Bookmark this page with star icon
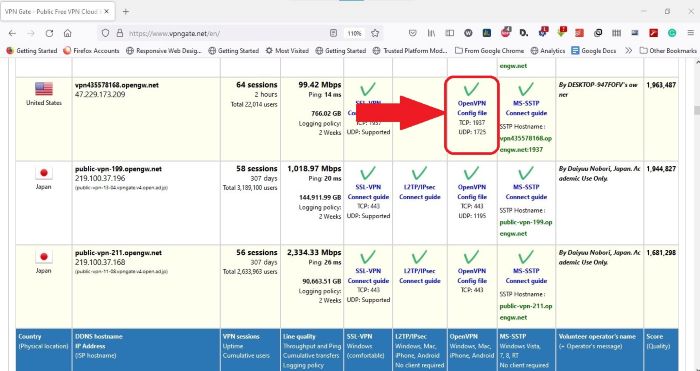The height and width of the screenshot is (371, 700). click(x=375, y=33)
